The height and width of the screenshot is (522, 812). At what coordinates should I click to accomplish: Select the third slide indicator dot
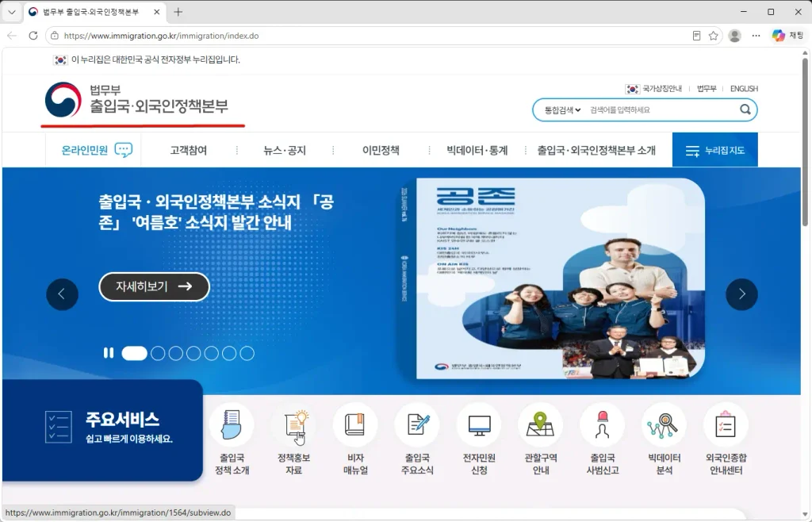(x=176, y=353)
